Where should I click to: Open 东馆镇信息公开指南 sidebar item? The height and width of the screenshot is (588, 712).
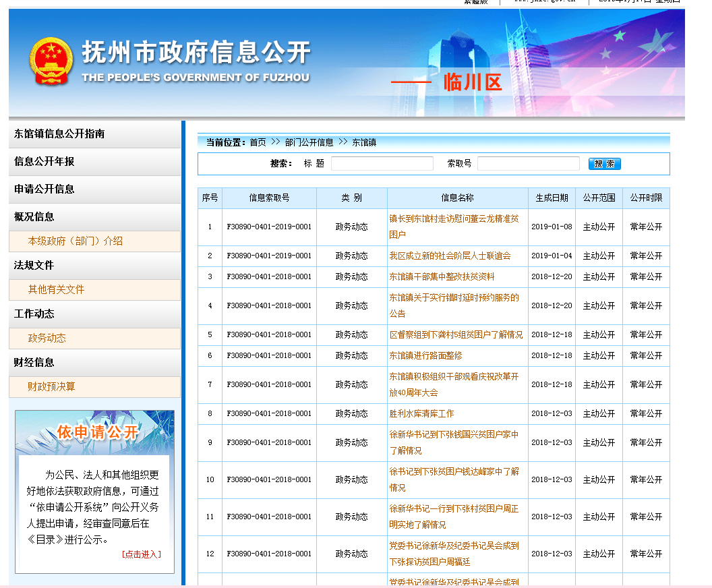94,134
